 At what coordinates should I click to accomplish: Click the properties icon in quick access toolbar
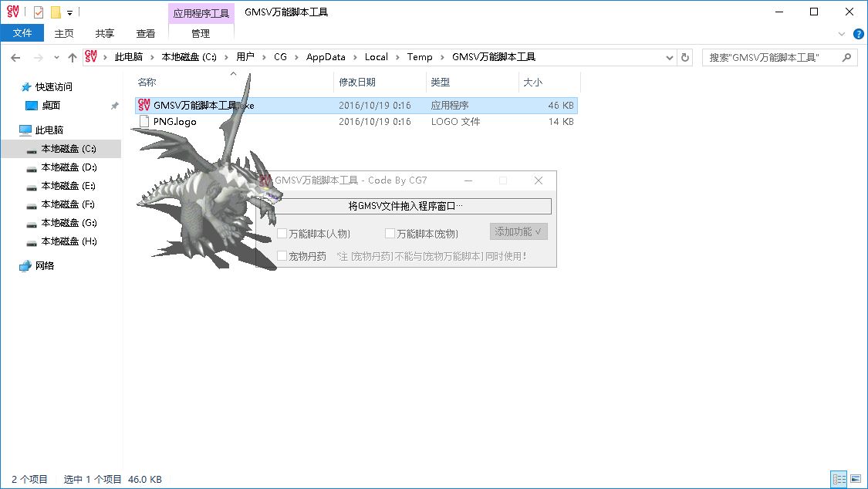click(39, 12)
